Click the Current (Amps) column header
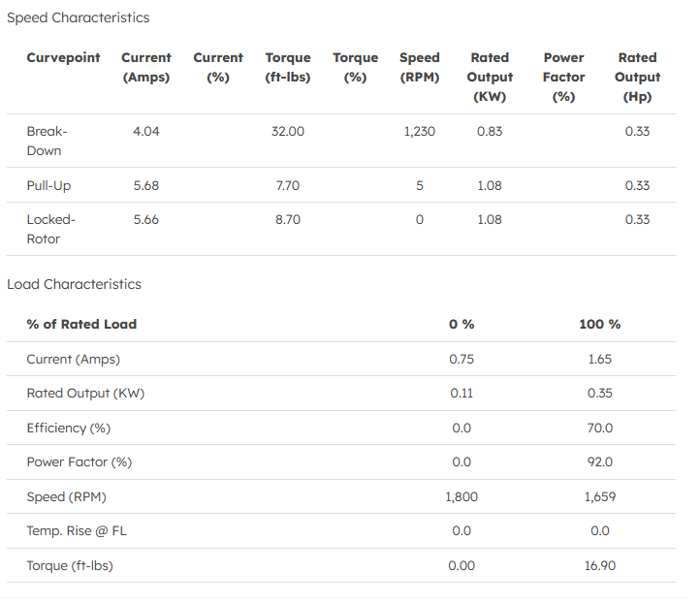 pyautogui.click(x=145, y=68)
